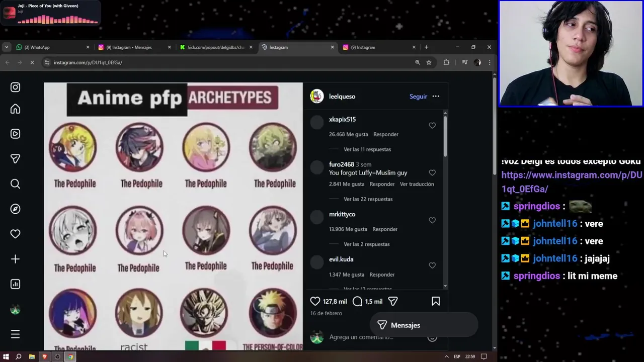Open the xkapix515 commenter profile
Screen dimensions: 644x362
point(342,120)
